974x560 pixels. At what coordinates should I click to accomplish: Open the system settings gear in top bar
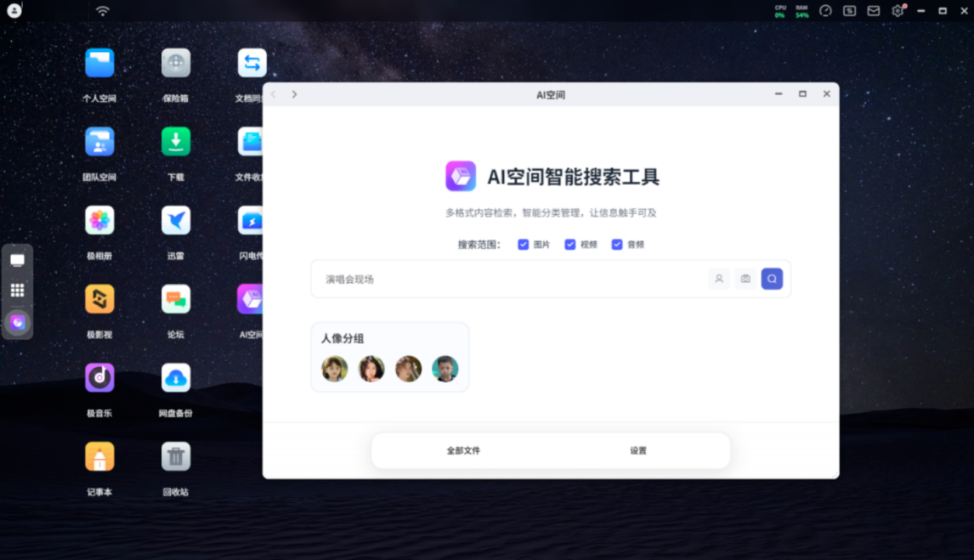(x=898, y=11)
